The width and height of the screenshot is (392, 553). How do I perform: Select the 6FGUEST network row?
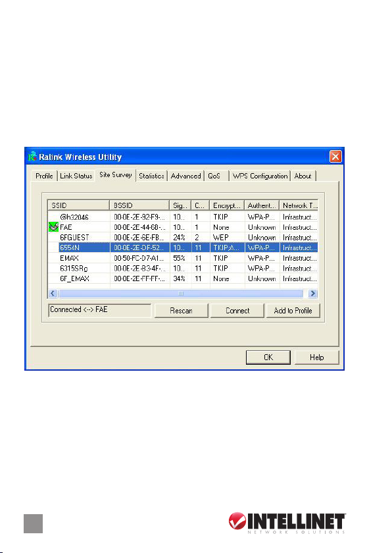[183, 238]
